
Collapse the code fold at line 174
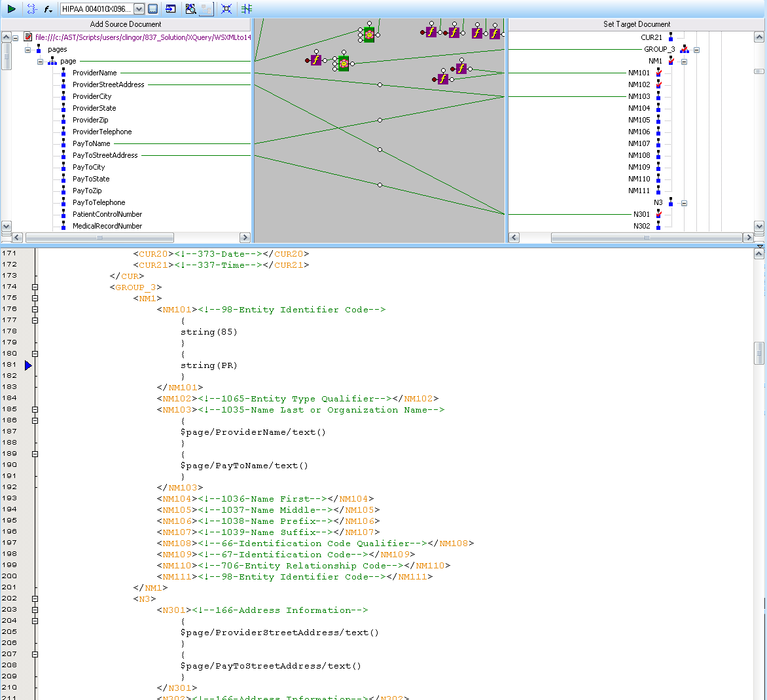coord(35,287)
